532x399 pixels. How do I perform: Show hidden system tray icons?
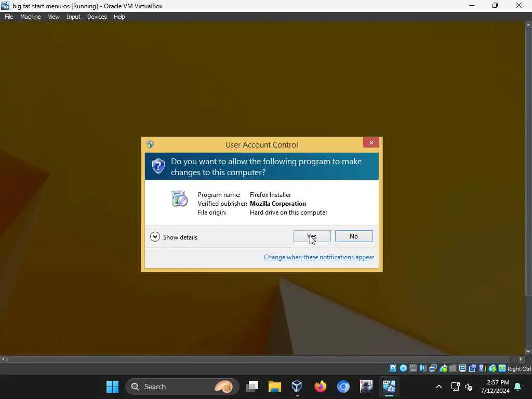(x=438, y=387)
